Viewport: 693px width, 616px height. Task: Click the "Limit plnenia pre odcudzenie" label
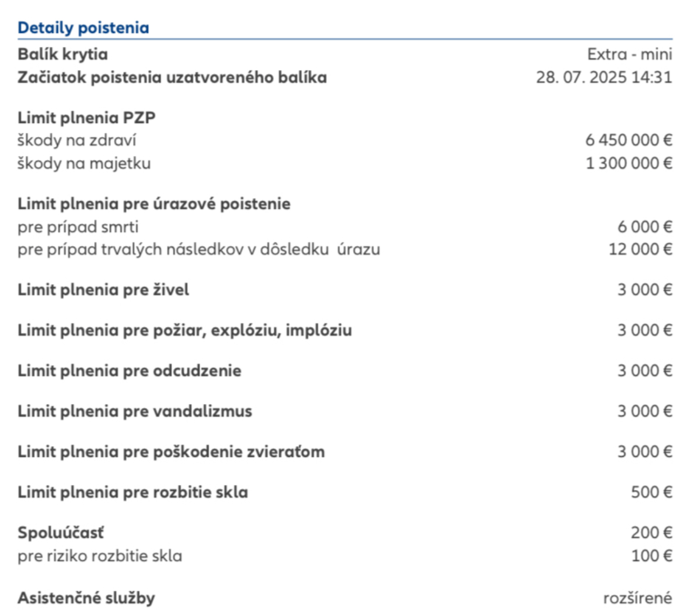click(129, 371)
